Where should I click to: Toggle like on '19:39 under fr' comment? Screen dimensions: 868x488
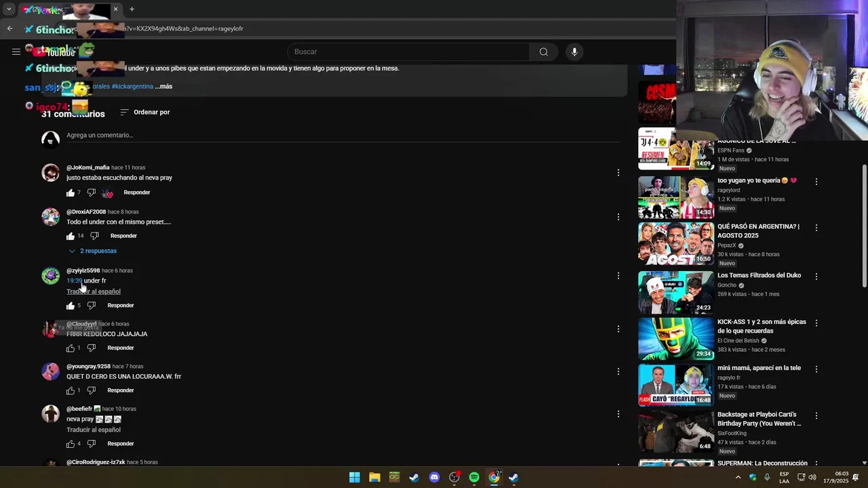(71, 306)
